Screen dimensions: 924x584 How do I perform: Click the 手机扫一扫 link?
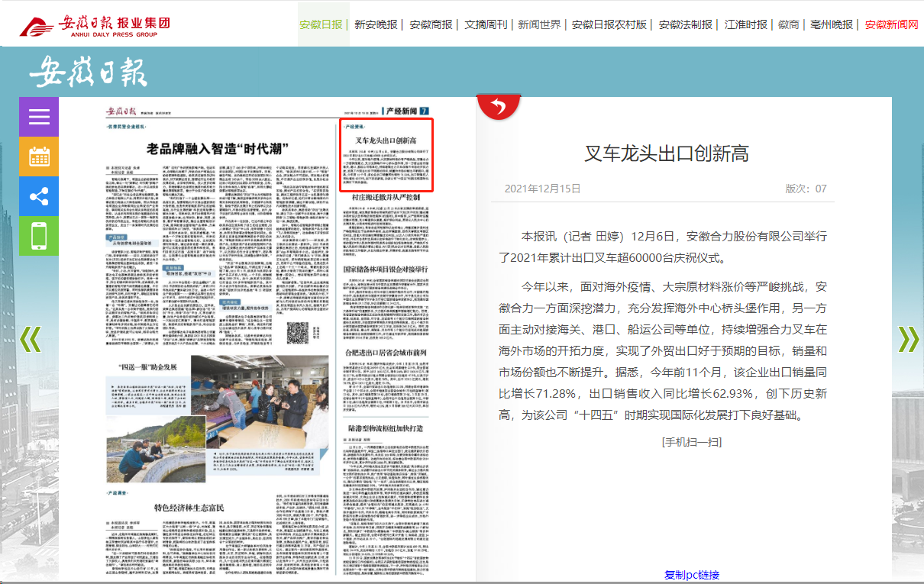click(x=691, y=442)
